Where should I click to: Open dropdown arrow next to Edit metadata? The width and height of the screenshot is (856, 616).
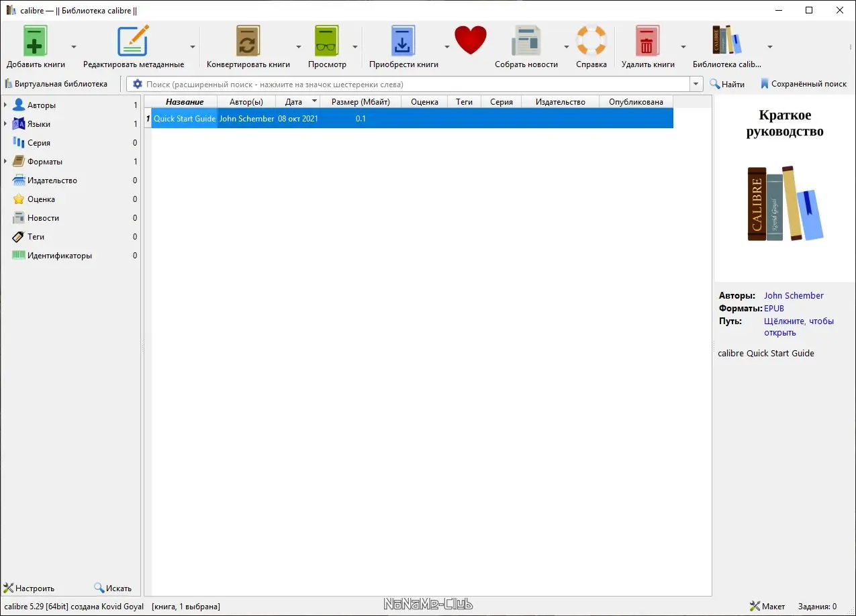click(193, 47)
